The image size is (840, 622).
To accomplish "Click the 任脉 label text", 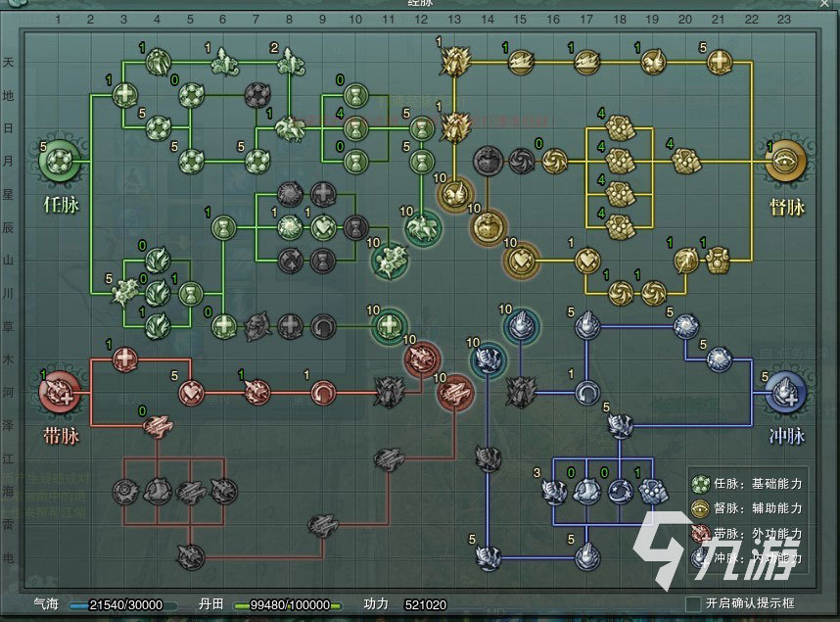I will pyautogui.click(x=61, y=205).
